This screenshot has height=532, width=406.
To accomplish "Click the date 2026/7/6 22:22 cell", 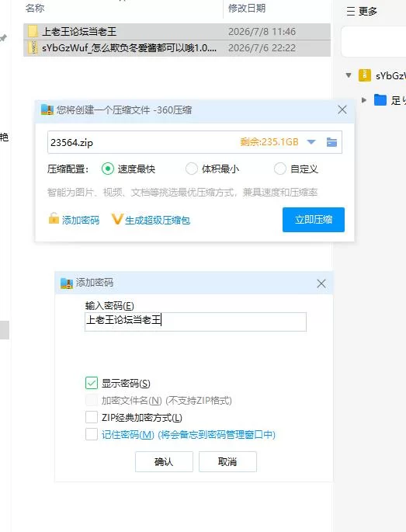I will tap(262, 48).
